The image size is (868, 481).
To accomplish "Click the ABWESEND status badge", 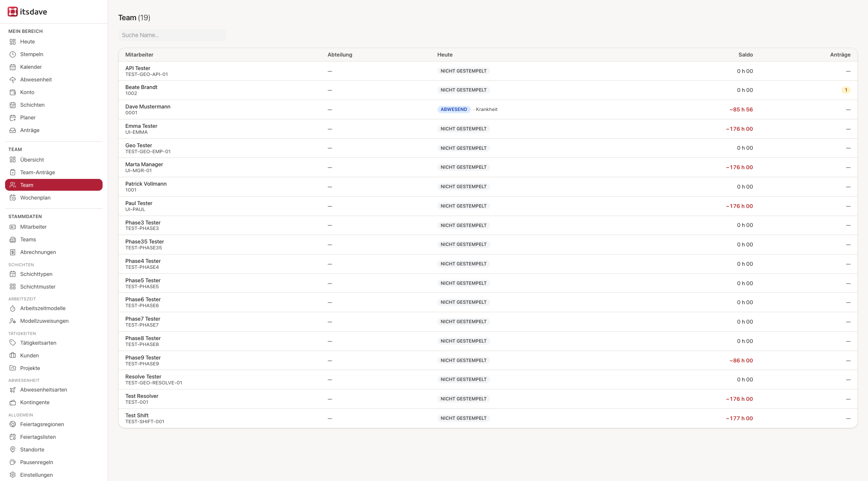I will click(x=454, y=109).
